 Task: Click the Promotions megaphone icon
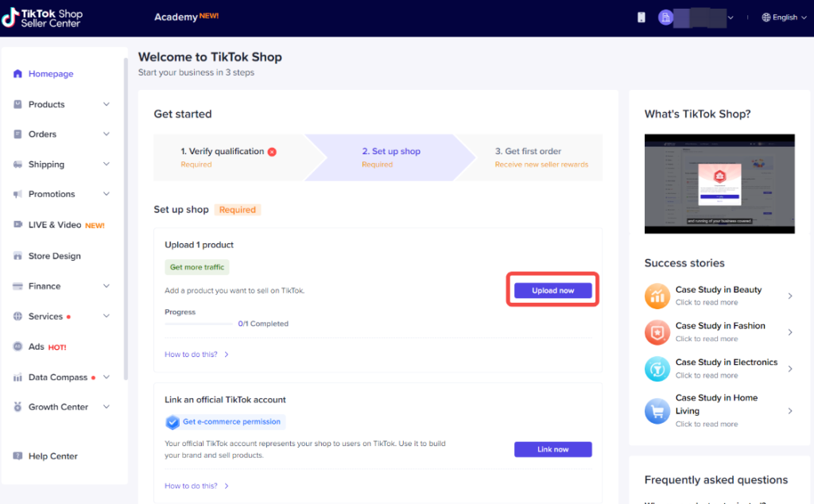(17, 194)
